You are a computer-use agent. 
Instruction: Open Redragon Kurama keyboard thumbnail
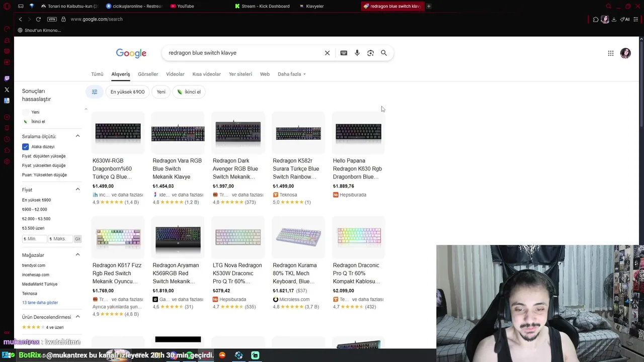(298, 237)
